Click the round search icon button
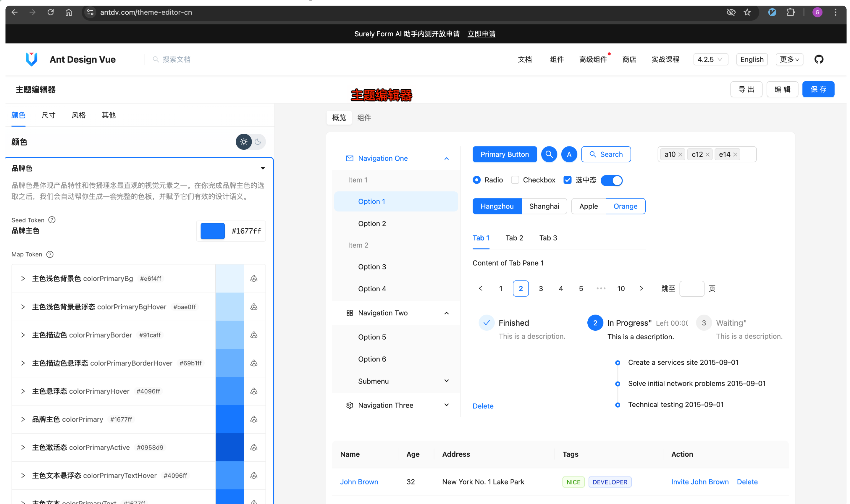 tap(549, 154)
